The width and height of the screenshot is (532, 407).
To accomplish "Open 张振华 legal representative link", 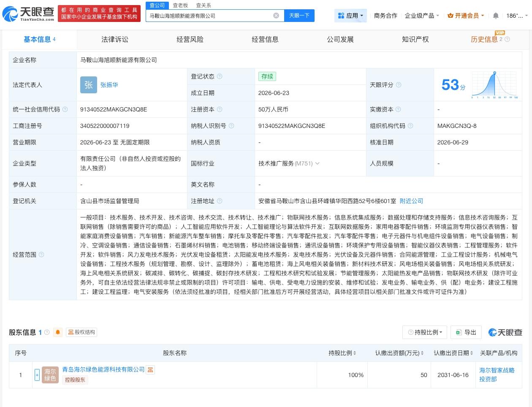I will pos(109,85).
